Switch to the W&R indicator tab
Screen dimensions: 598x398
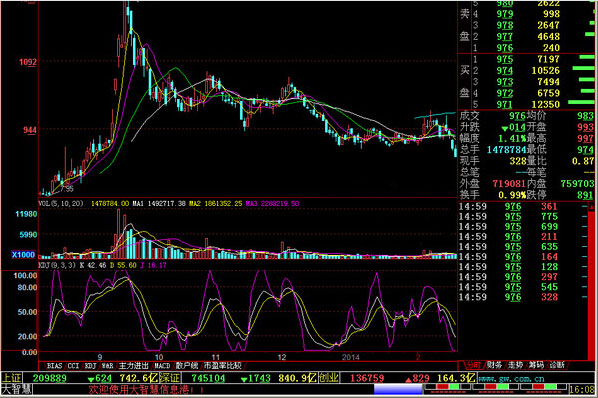108,366
